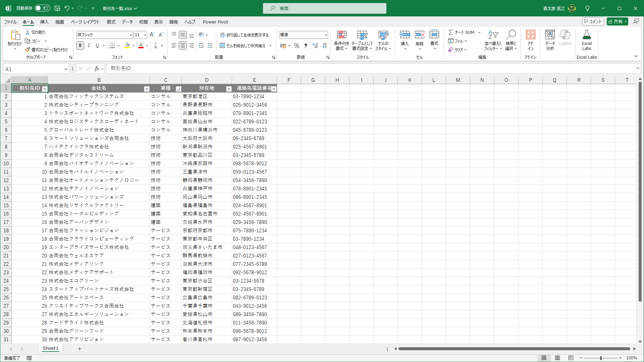Switch to Page Layout view

tap(557, 358)
